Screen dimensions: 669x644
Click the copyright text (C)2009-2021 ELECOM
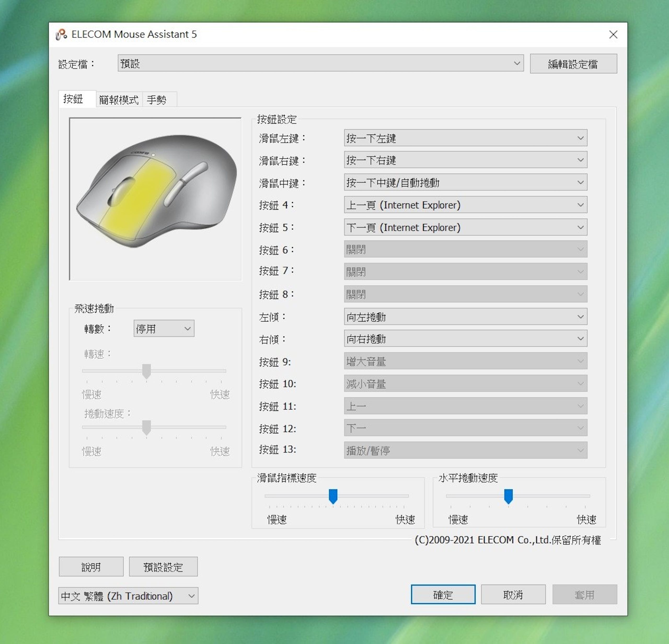coord(507,540)
